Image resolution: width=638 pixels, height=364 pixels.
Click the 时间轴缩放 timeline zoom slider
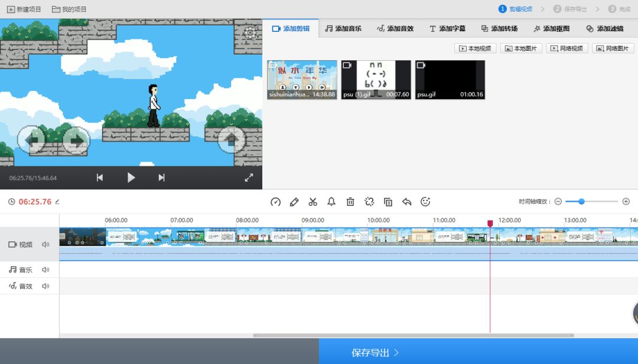[591, 202]
